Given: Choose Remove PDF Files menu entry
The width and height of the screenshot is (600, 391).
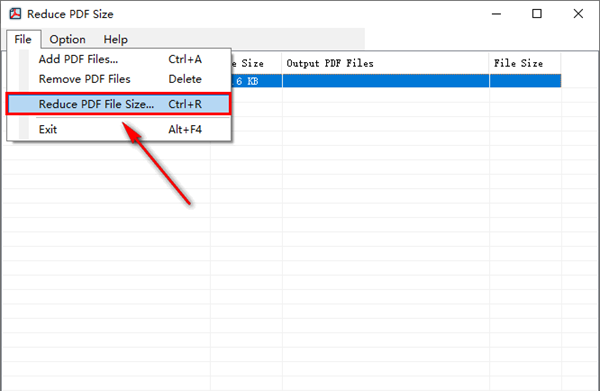Looking at the screenshot, I should point(119,79).
